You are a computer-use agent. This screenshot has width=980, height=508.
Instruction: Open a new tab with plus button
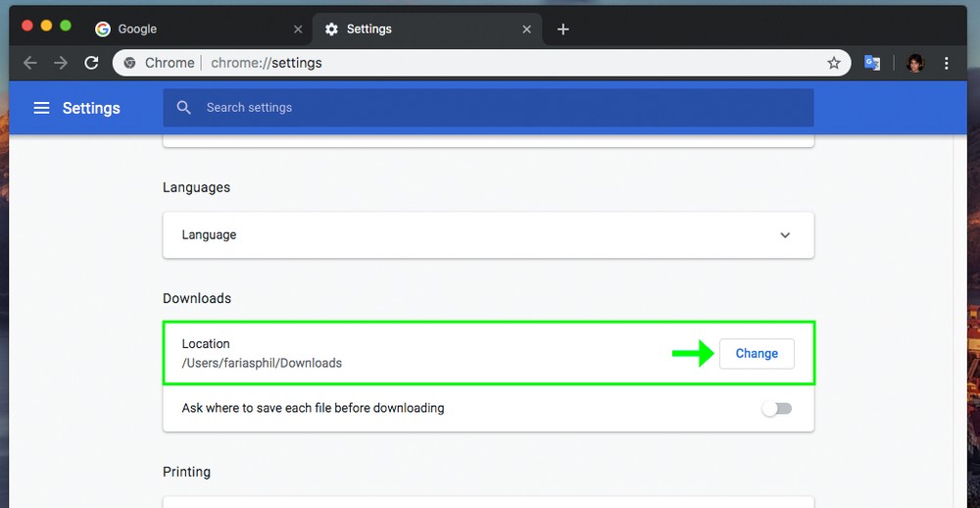click(563, 29)
